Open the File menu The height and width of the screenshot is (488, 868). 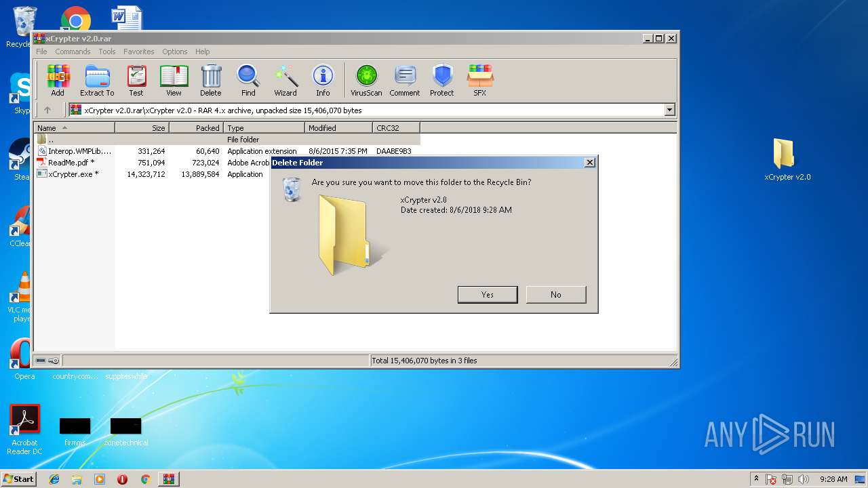(41, 52)
